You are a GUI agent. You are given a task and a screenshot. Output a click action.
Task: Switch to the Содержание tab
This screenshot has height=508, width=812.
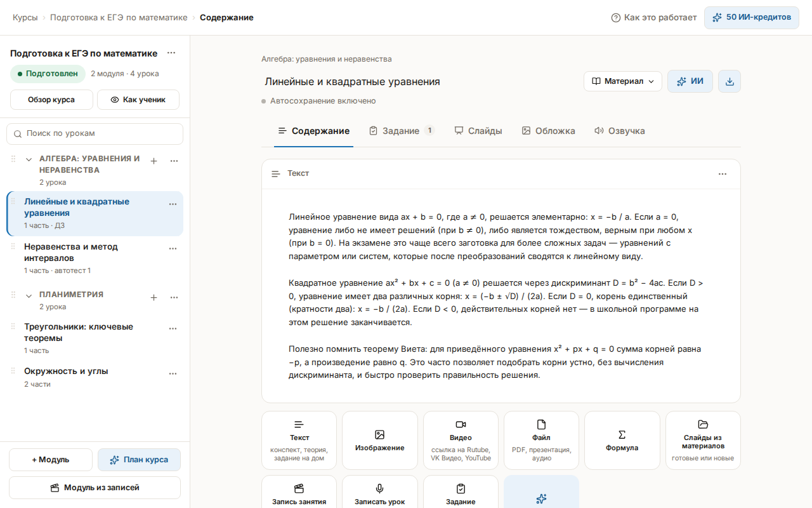coord(313,131)
